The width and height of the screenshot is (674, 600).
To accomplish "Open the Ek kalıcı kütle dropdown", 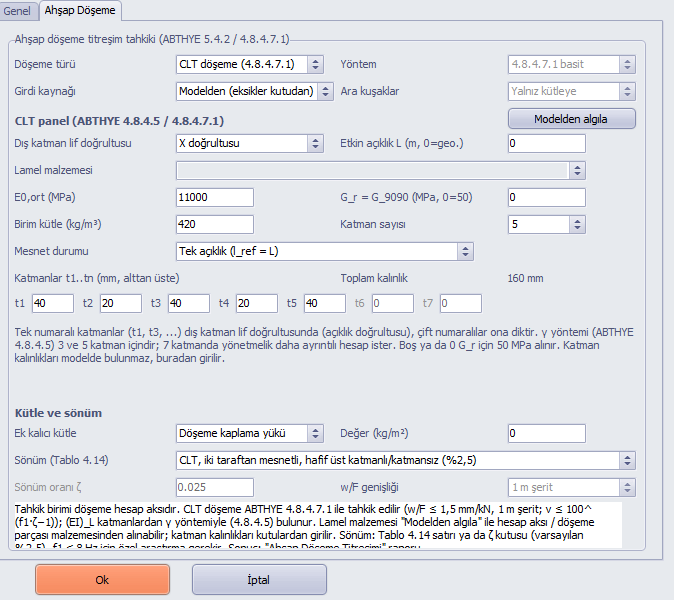I will coord(249,433).
